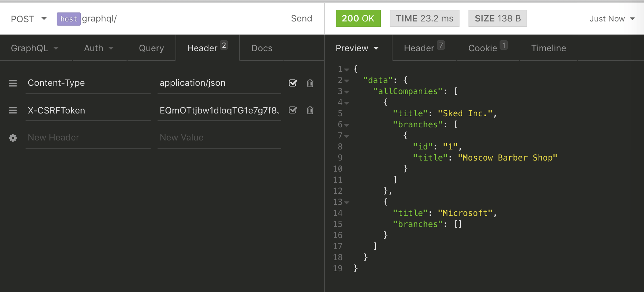Viewport: 644px width, 292px height.
Task: Open the Just Now history dropdown
Action: [612, 19]
